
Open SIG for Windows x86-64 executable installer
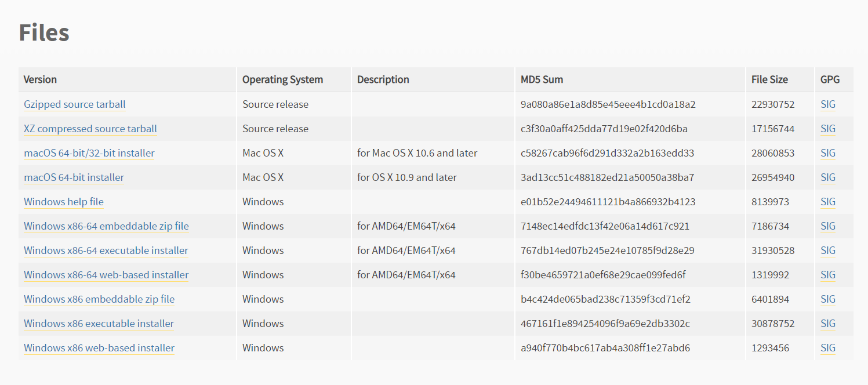pyautogui.click(x=828, y=250)
